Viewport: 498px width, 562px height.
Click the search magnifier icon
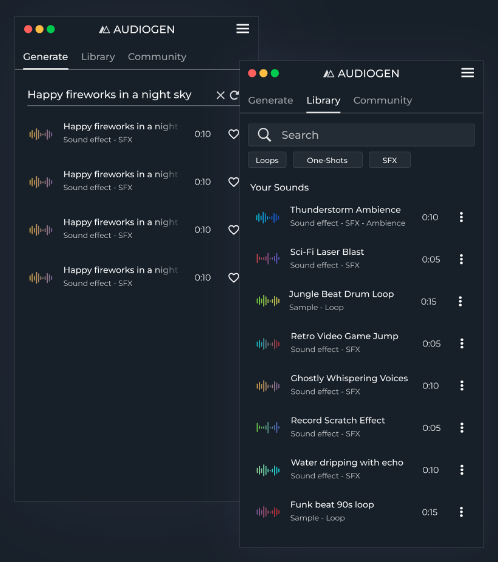point(264,135)
